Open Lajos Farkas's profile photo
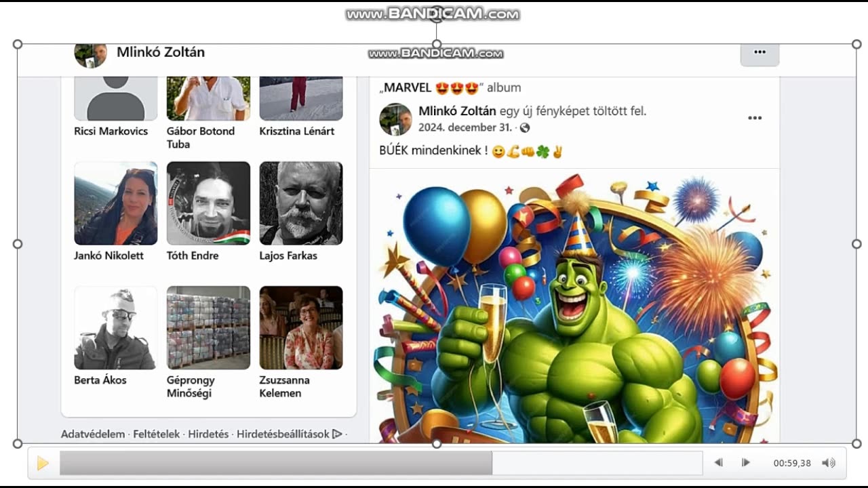The height and width of the screenshot is (488, 868). [x=301, y=203]
